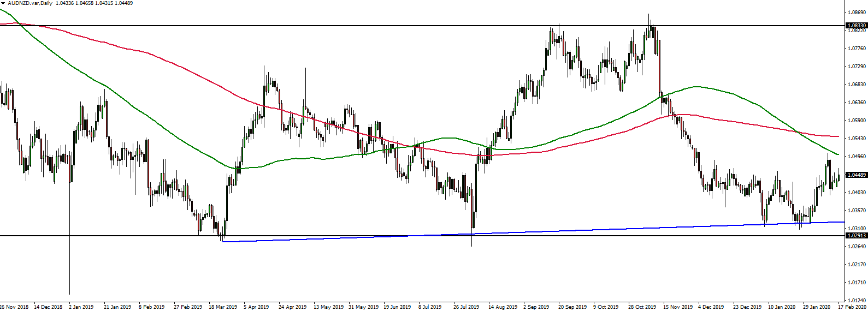
Task: Click the 21 Jan 2019 date label
Action: tap(117, 307)
